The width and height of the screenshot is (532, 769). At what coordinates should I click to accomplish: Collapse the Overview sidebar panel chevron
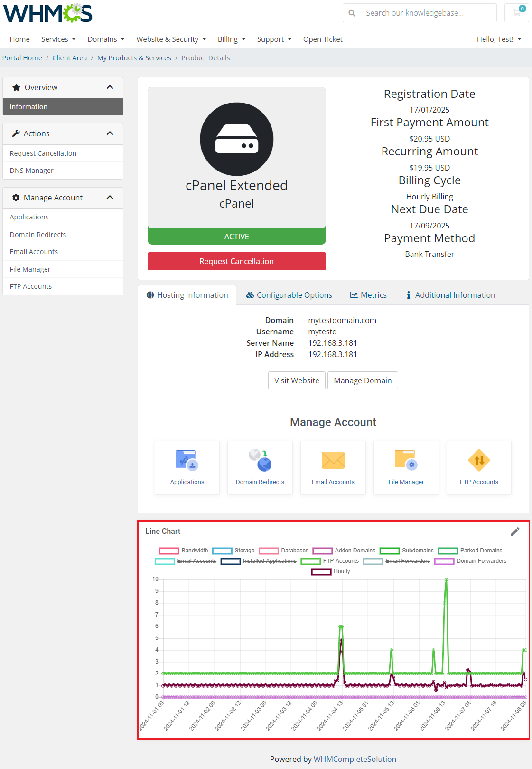[110, 87]
